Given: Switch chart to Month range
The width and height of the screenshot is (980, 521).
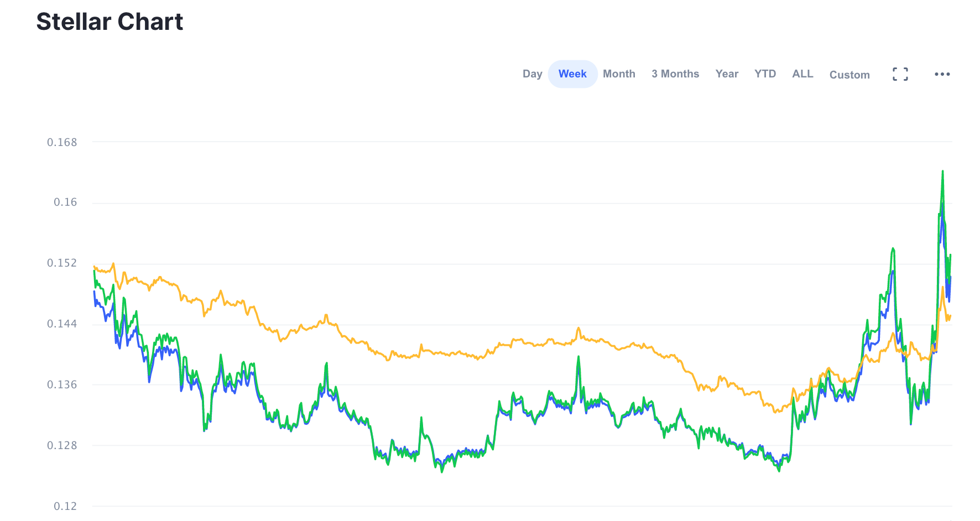Looking at the screenshot, I should (x=619, y=74).
